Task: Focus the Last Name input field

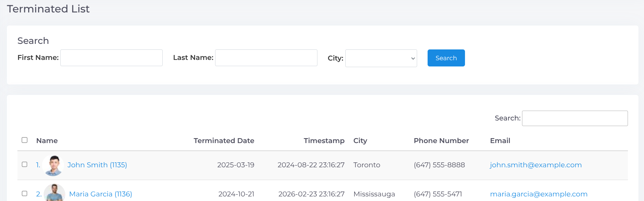Action: tap(266, 58)
